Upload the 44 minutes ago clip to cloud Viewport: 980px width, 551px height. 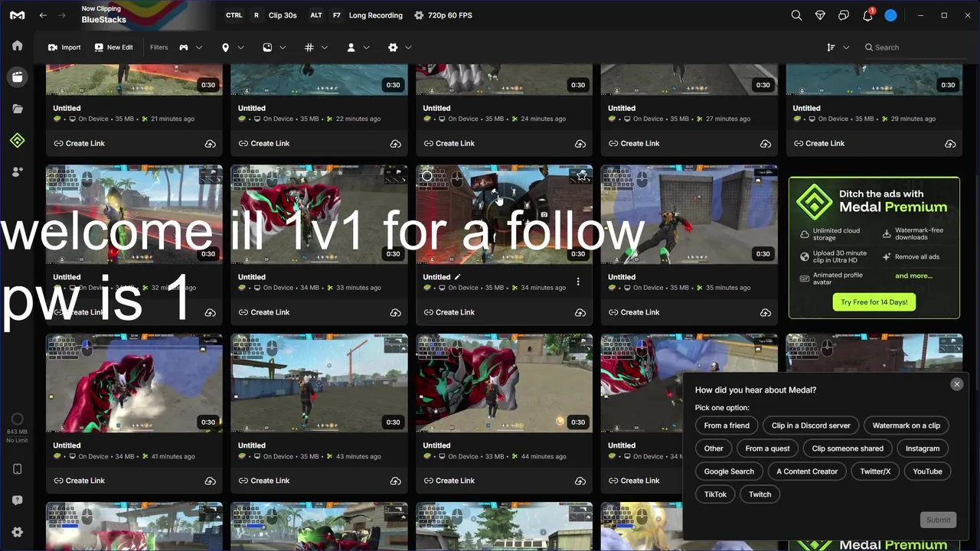580,481
